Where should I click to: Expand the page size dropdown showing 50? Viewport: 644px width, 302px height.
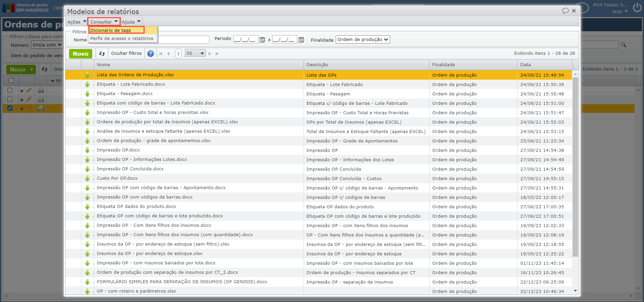[195, 53]
